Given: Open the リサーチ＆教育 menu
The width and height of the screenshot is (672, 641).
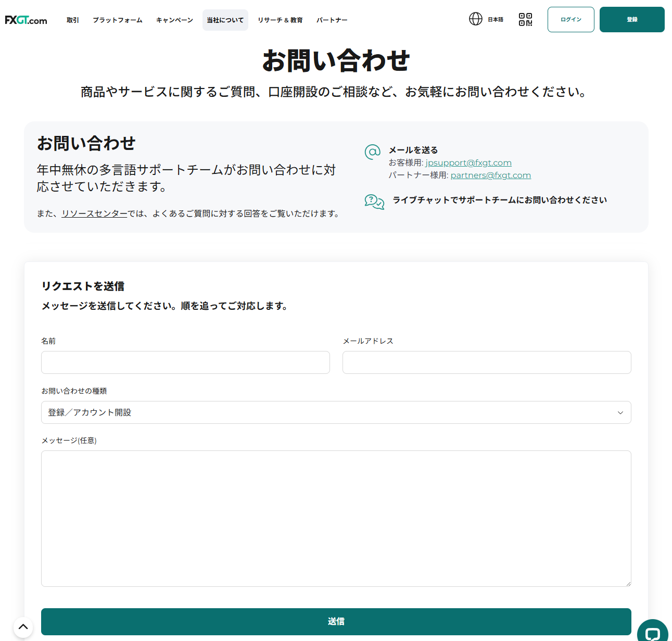Looking at the screenshot, I should click(280, 20).
